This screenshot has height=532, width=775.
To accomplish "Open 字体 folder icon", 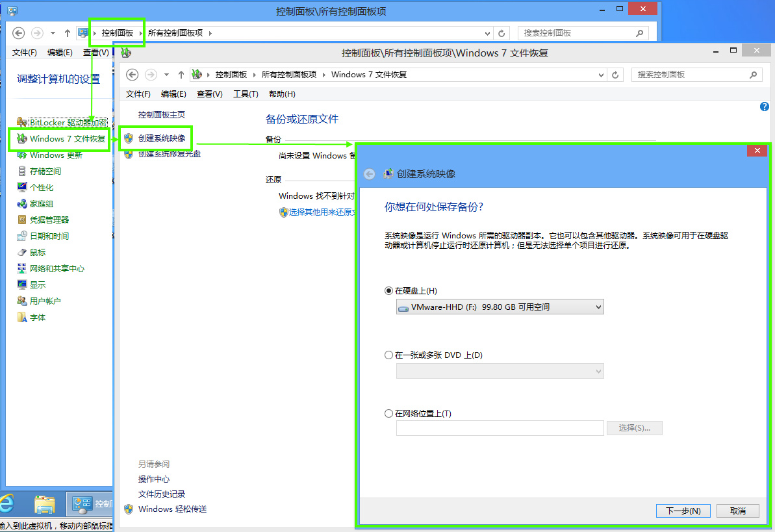I will click(21, 317).
